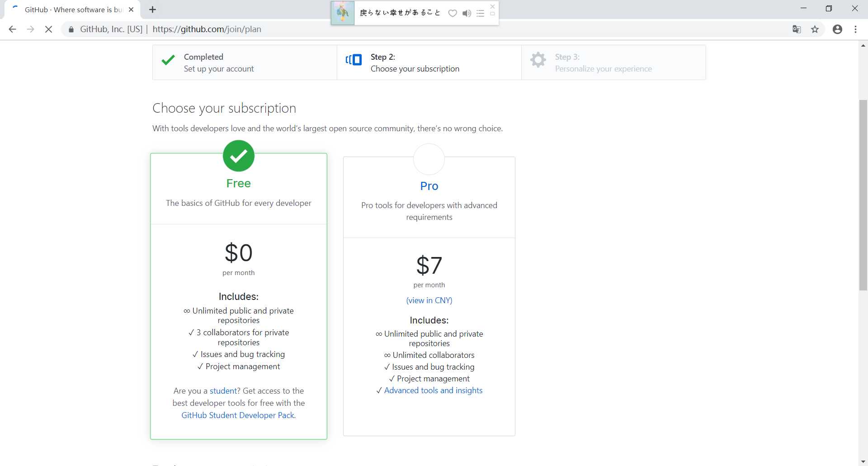Viewport: 868px width, 466px height.
Task: Open Advanced tools and insights link
Action: pos(433,390)
